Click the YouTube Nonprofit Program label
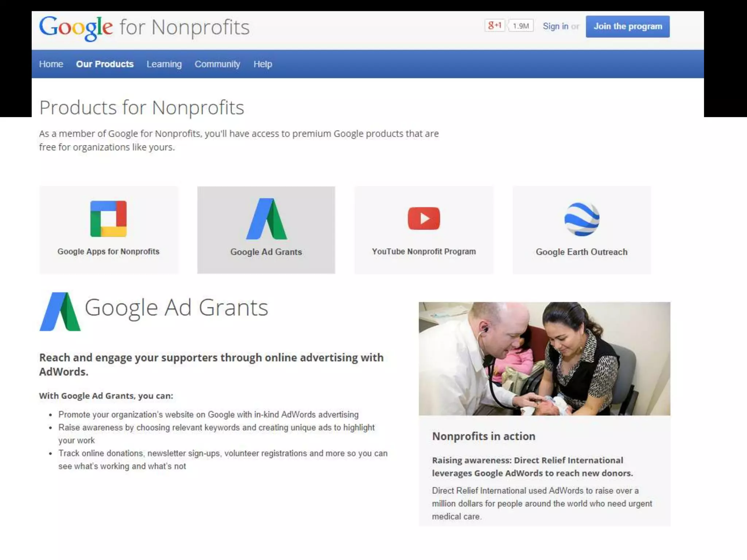This screenshot has height=560, width=747. tap(423, 252)
